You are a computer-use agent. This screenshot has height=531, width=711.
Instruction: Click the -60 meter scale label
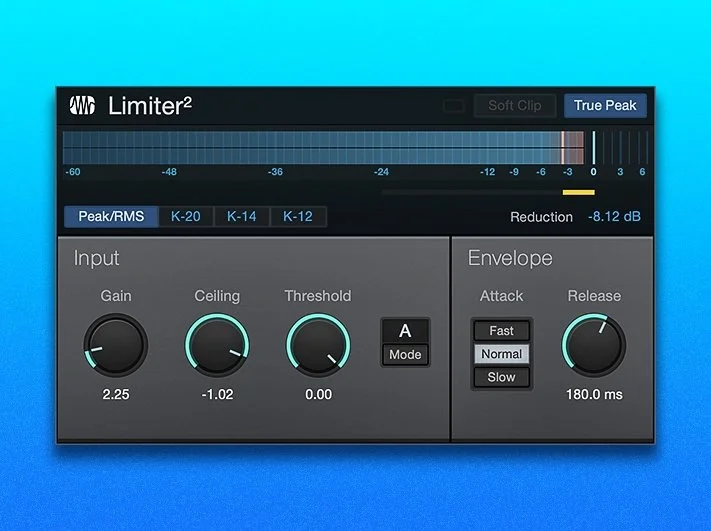click(x=73, y=172)
